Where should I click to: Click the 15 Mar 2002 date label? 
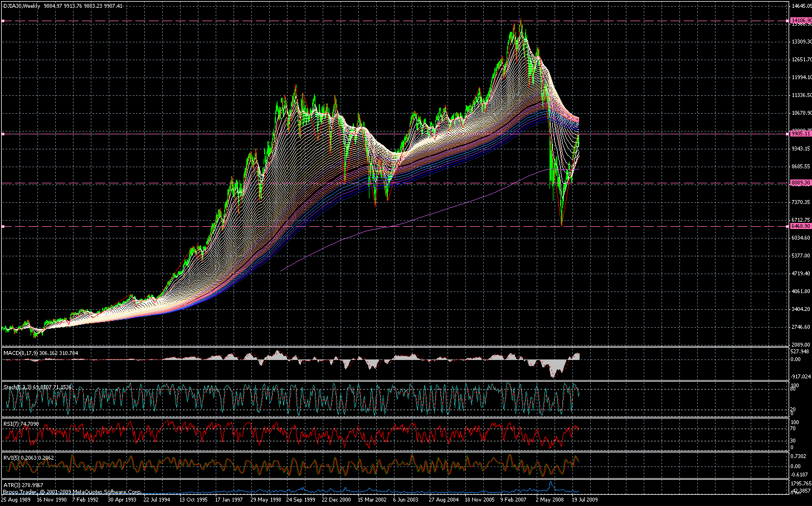[372, 500]
